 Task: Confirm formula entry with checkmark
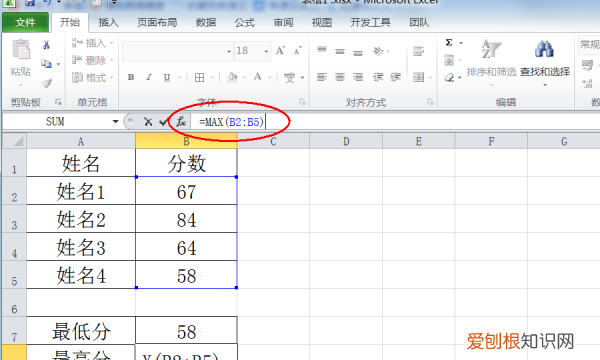(x=163, y=122)
